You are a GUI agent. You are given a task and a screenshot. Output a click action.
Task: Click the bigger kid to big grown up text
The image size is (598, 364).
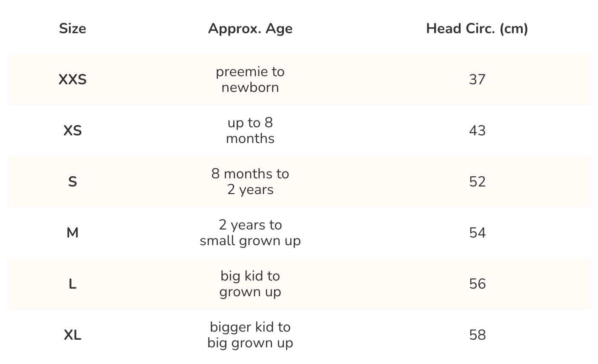(x=250, y=335)
